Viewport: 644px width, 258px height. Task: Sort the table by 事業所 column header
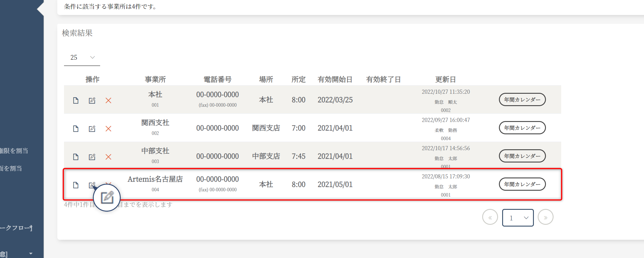155,79
